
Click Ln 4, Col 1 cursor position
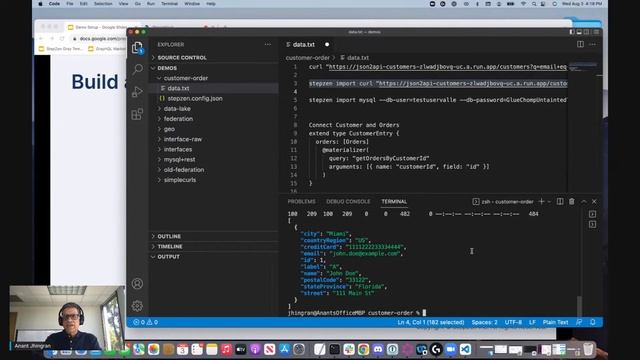pyautogui.click(x=431, y=322)
